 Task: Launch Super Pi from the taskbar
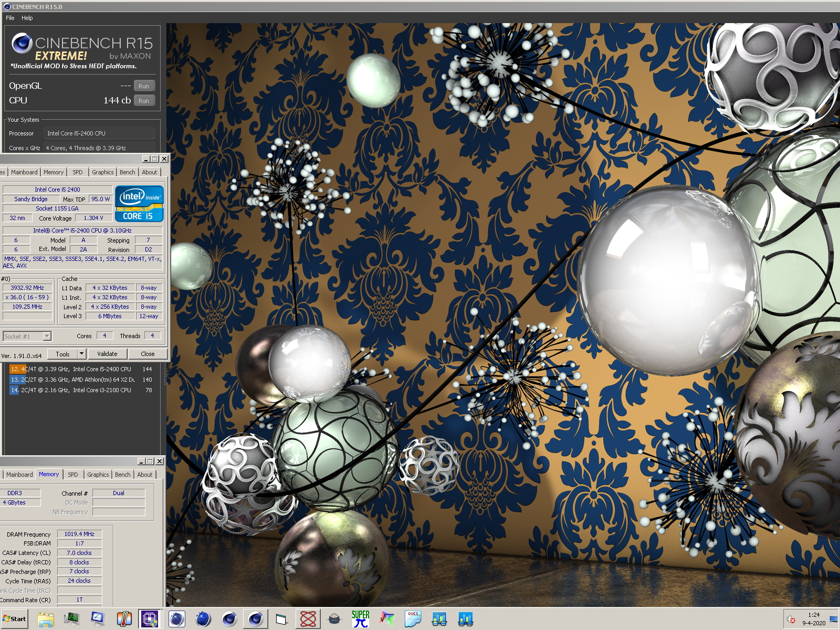tap(361, 619)
